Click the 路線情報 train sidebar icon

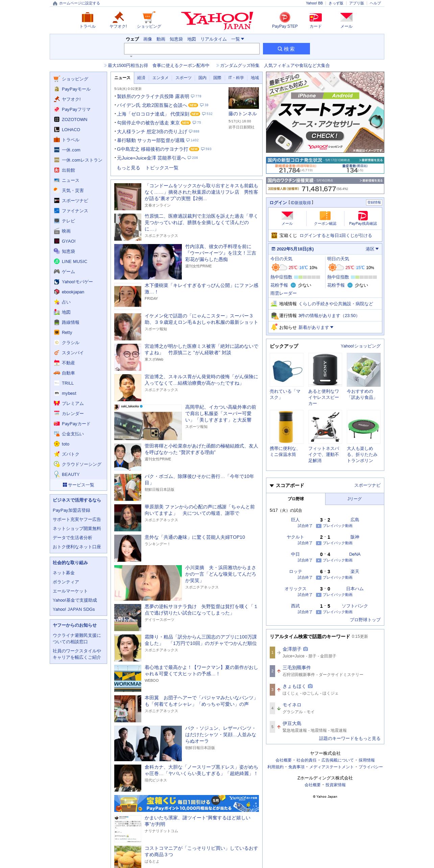pos(57,322)
